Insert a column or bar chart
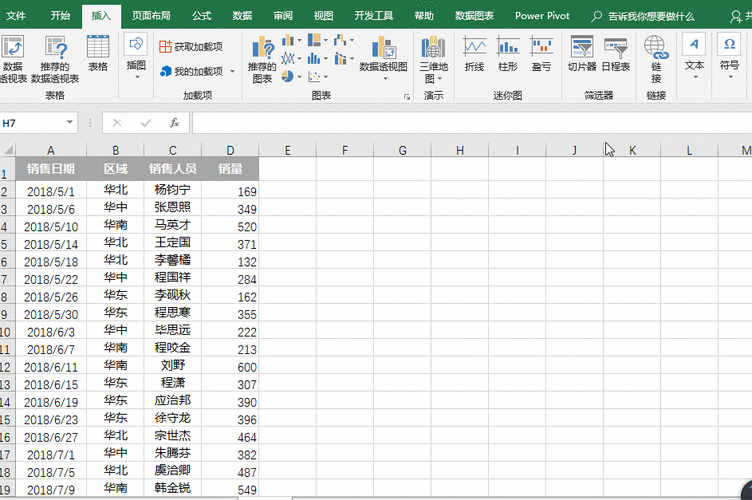Viewport: 752px width, 500px height. tap(288, 40)
